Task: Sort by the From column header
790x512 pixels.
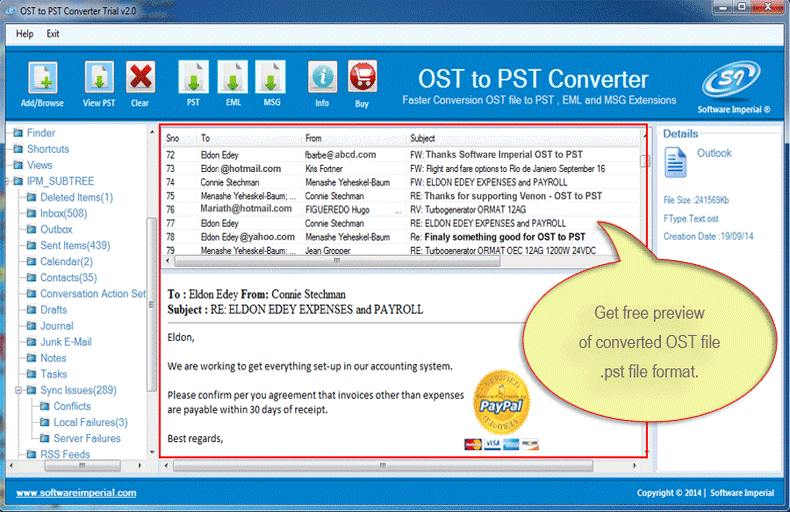Action: pyautogui.click(x=313, y=138)
